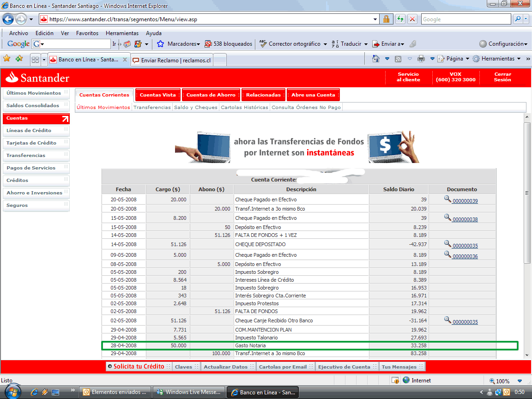Open the Quick Tabs grid icon

[35, 60]
